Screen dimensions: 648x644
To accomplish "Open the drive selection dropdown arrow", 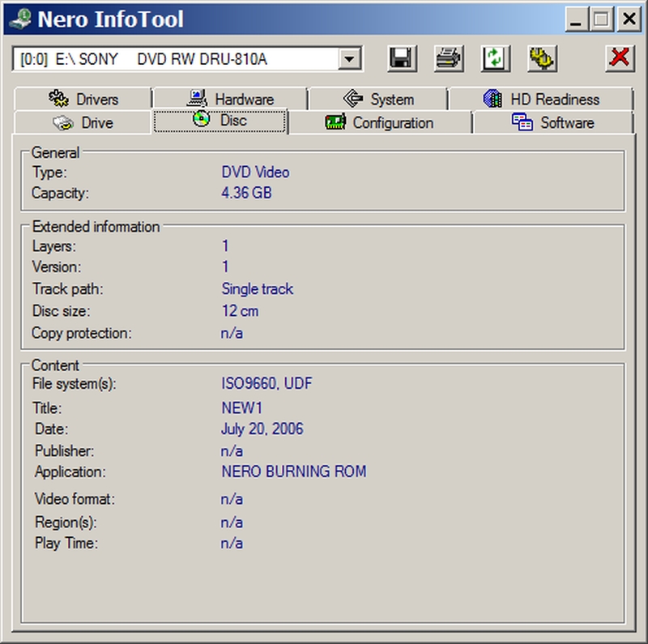I will [350, 59].
